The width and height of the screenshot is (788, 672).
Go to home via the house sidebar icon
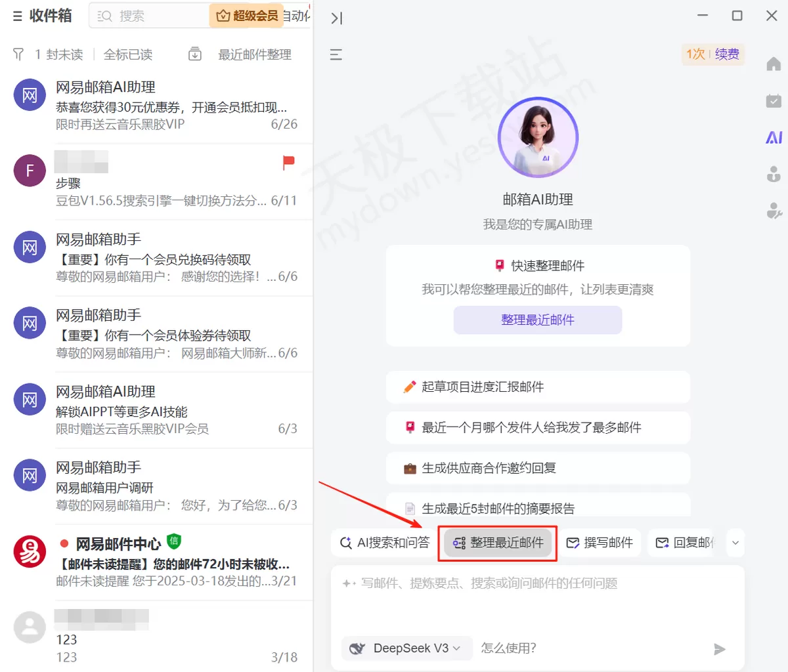coord(774,64)
